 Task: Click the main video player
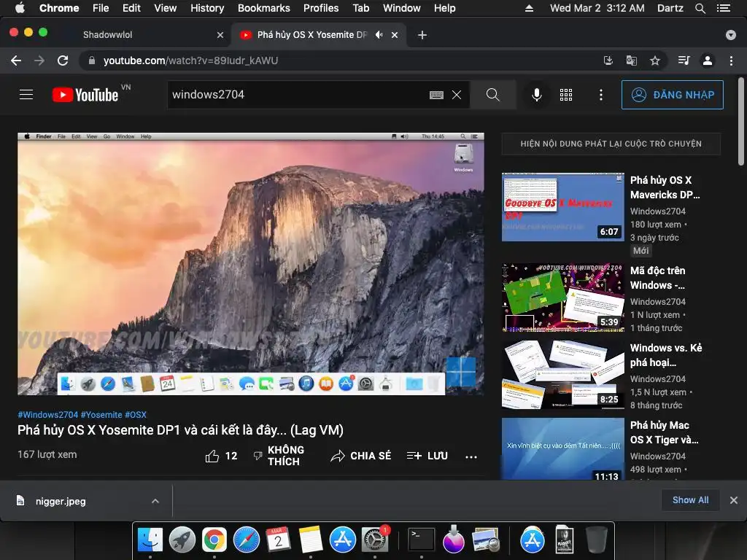click(251, 264)
